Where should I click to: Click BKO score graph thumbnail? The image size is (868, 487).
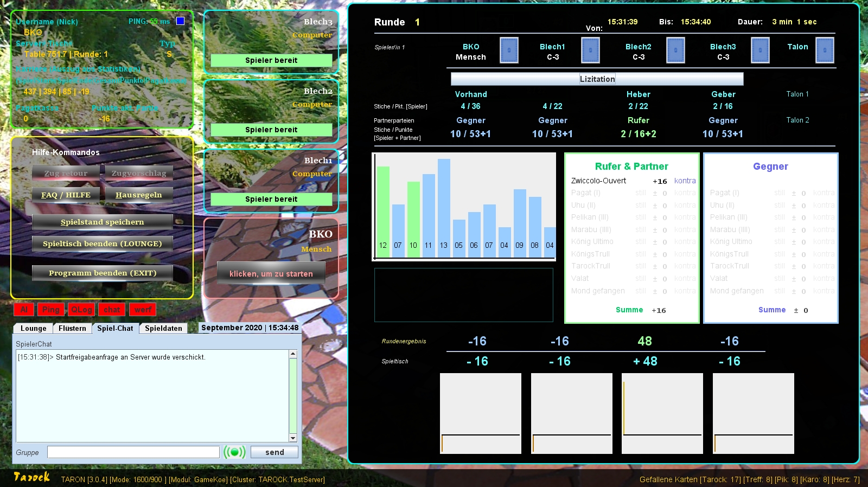[x=481, y=413]
